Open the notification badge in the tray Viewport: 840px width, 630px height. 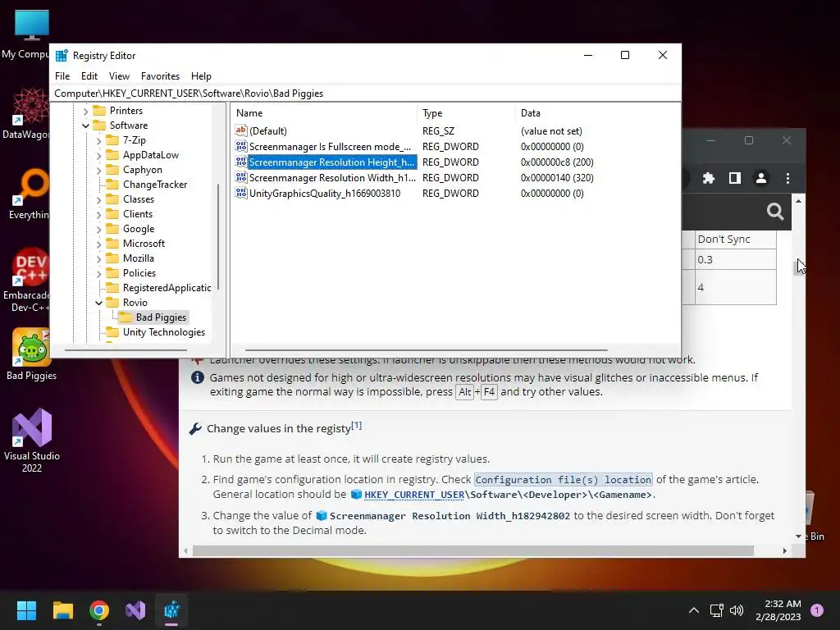point(817,610)
